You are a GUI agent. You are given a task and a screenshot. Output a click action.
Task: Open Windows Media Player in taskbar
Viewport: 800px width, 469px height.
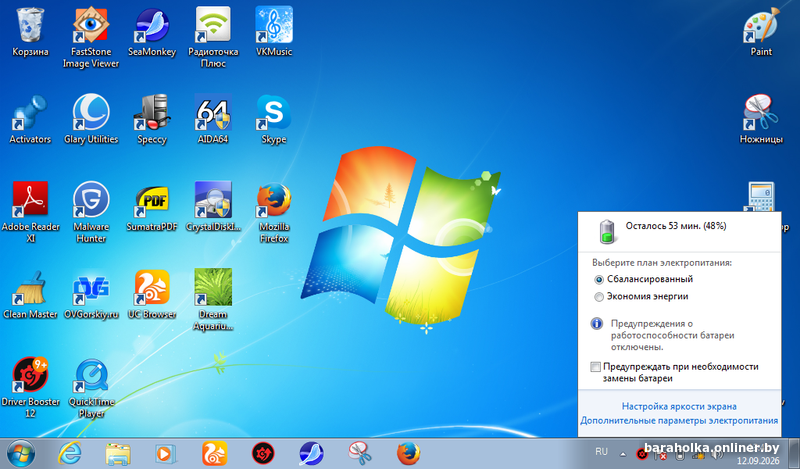tap(165, 454)
